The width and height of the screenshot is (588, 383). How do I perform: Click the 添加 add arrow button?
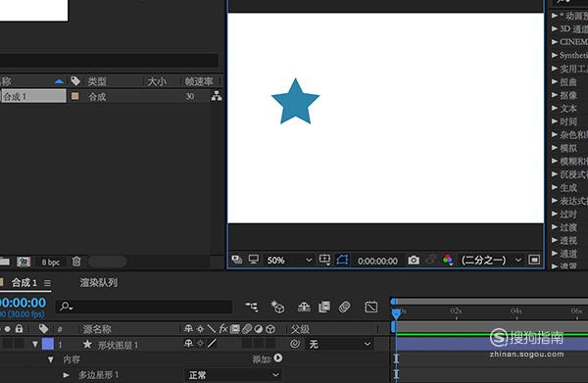click(x=278, y=359)
